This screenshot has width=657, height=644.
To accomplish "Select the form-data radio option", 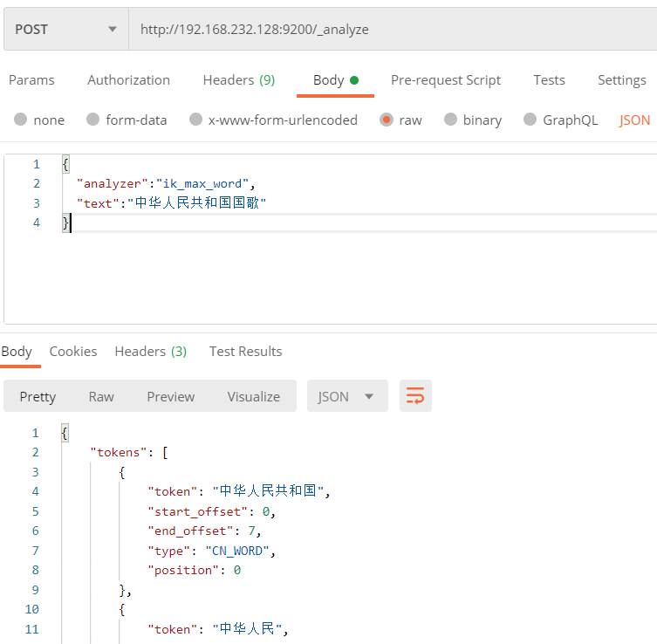I will click(x=93, y=120).
